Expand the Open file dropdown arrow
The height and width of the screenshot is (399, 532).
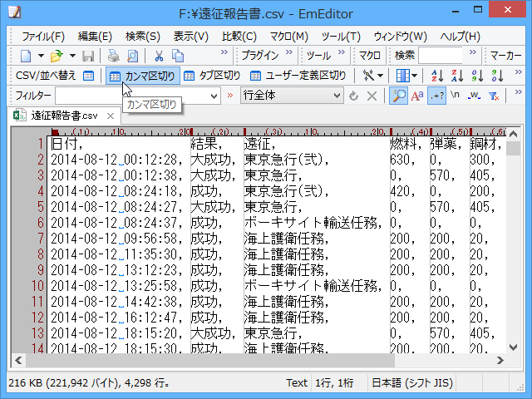72,56
